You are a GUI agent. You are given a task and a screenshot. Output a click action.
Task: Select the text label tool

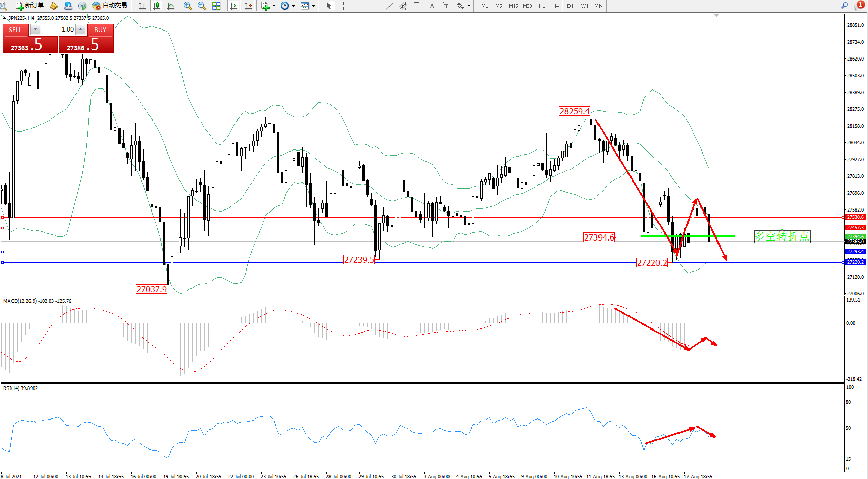tap(446, 6)
